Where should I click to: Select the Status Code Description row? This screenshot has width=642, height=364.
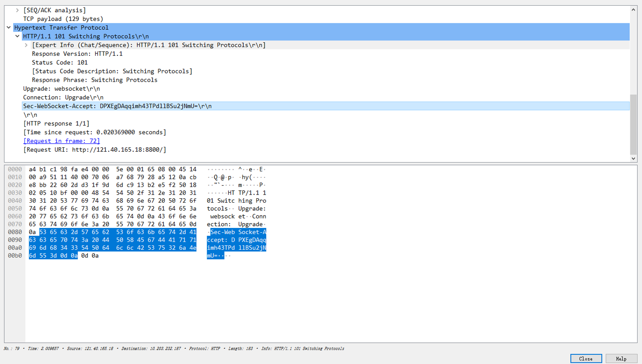point(112,71)
